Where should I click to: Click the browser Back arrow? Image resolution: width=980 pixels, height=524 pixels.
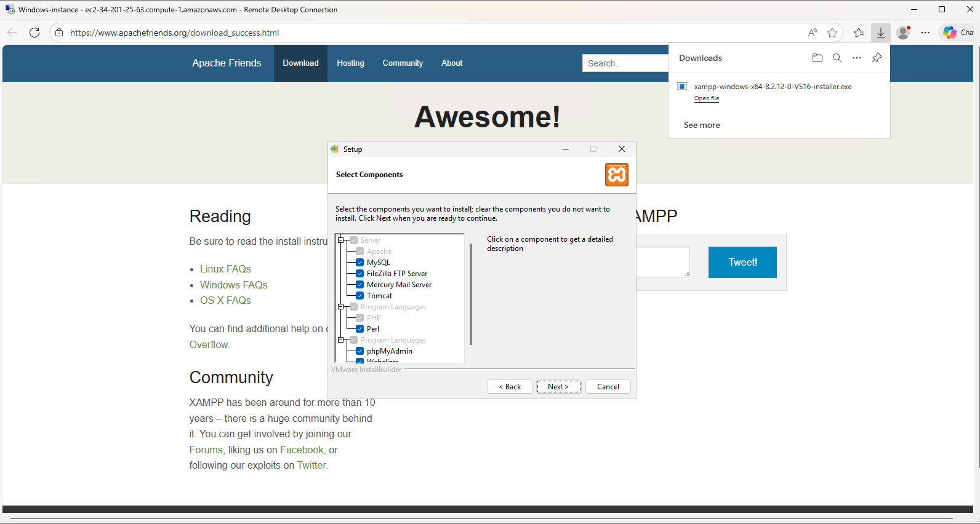click(x=12, y=33)
